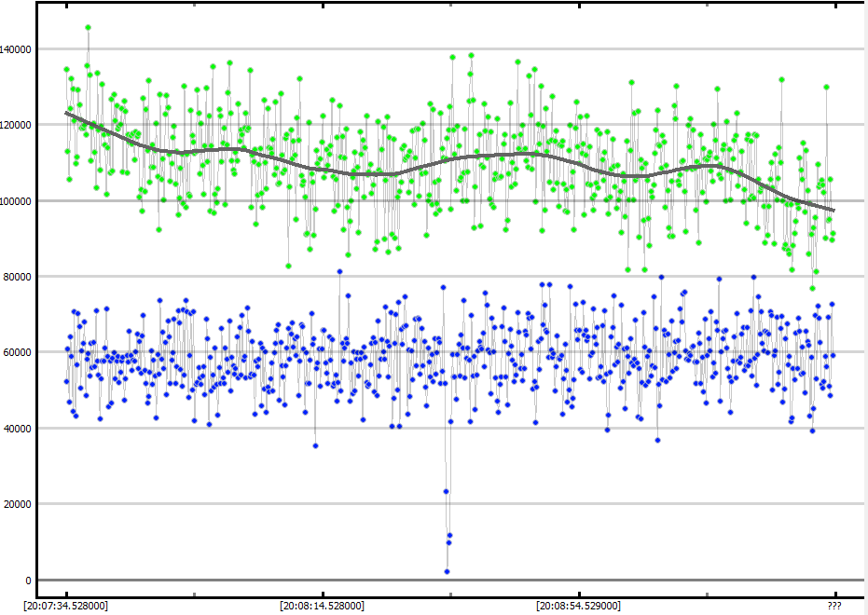Click the blue outlier point just below 40000
This screenshot has width=868, height=615.
pyautogui.click(x=315, y=445)
